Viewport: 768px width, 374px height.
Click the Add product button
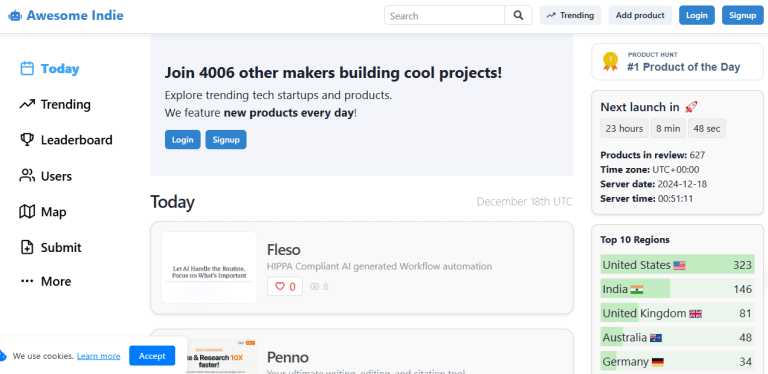coord(640,15)
